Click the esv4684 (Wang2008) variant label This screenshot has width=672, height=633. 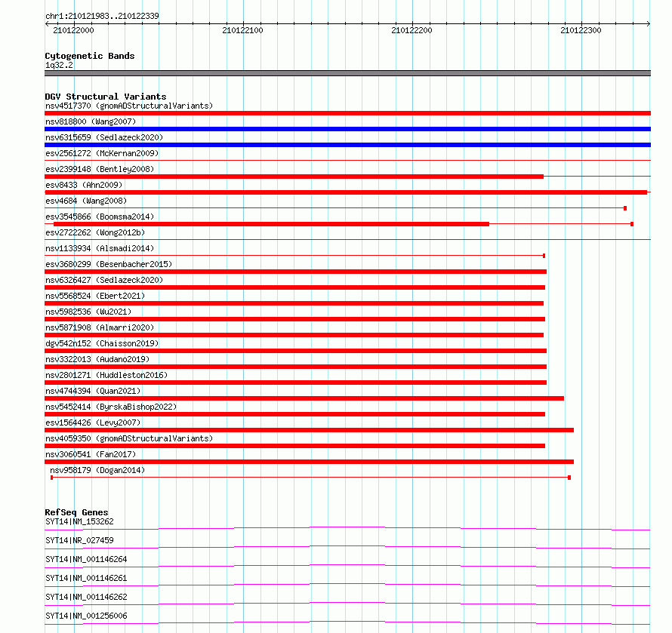86,201
